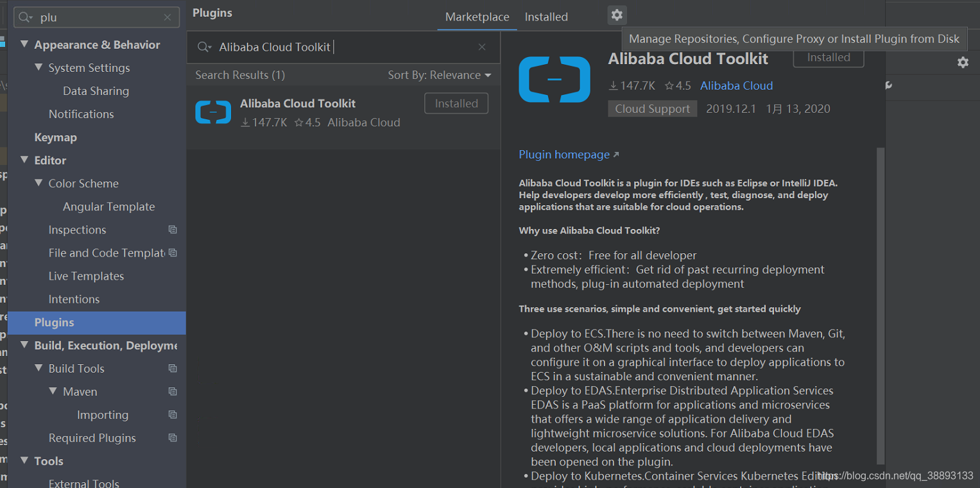This screenshot has width=980, height=488.
Task: Click the project-level icon beside Build Tools
Action: 173,368
